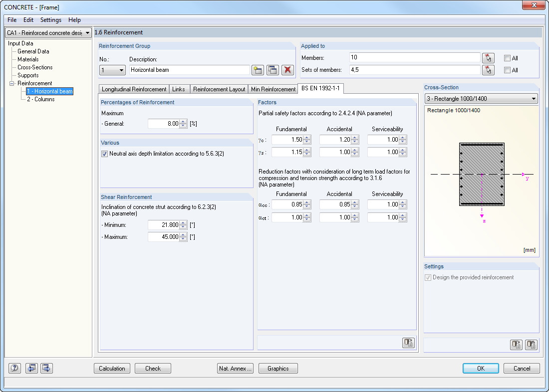Jump to the previous input window
549x392 pixels.
pyautogui.click(x=30, y=368)
